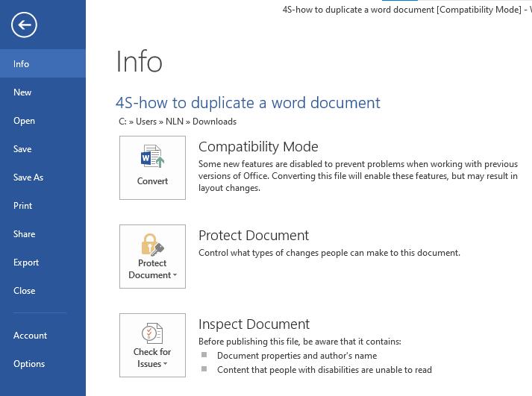Image resolution: width=532 pixels, height=396 pixels.
Task: Click the Compatibility Mode heading
Action: coord(258,147)
